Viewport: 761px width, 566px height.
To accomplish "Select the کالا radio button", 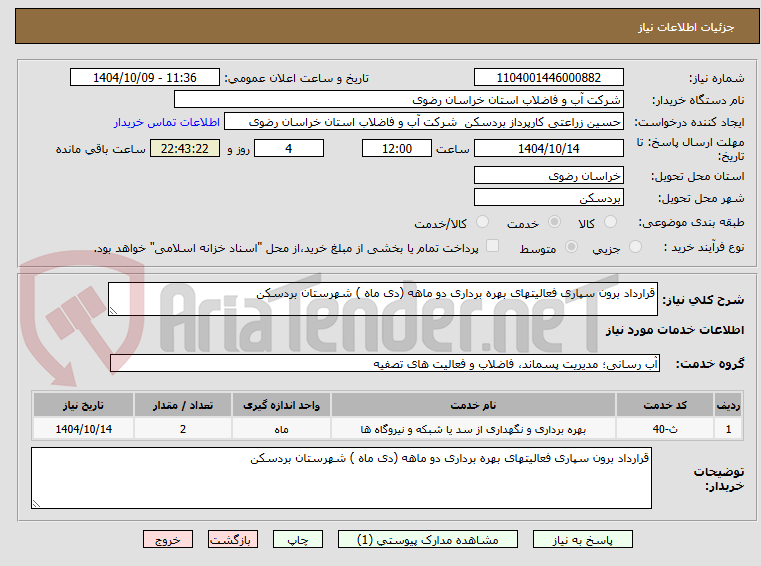I will [610, 222].
